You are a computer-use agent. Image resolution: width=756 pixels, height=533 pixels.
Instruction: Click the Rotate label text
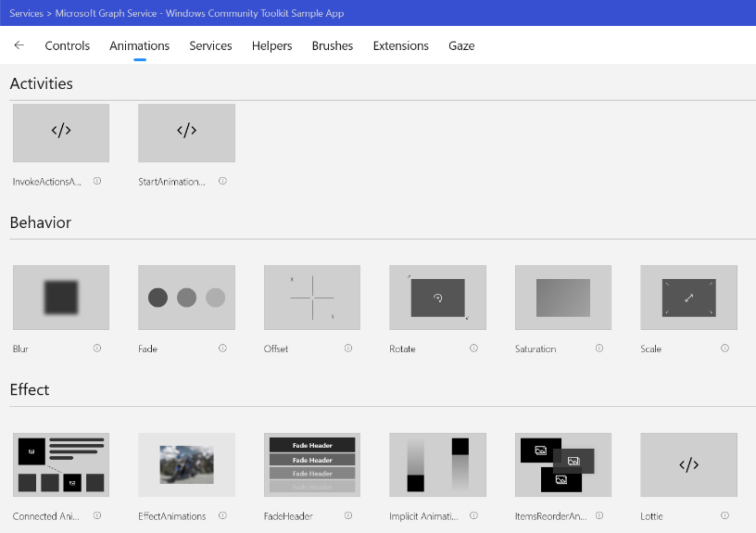(x=402, y=349)
